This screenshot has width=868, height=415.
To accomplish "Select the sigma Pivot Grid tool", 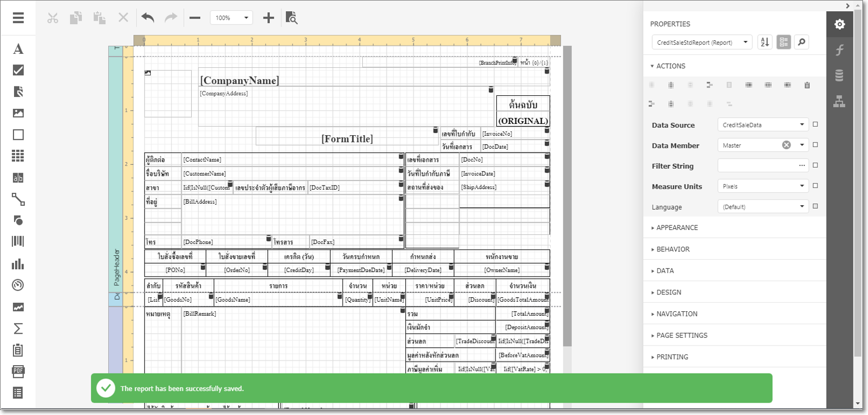I will point(18,328).
